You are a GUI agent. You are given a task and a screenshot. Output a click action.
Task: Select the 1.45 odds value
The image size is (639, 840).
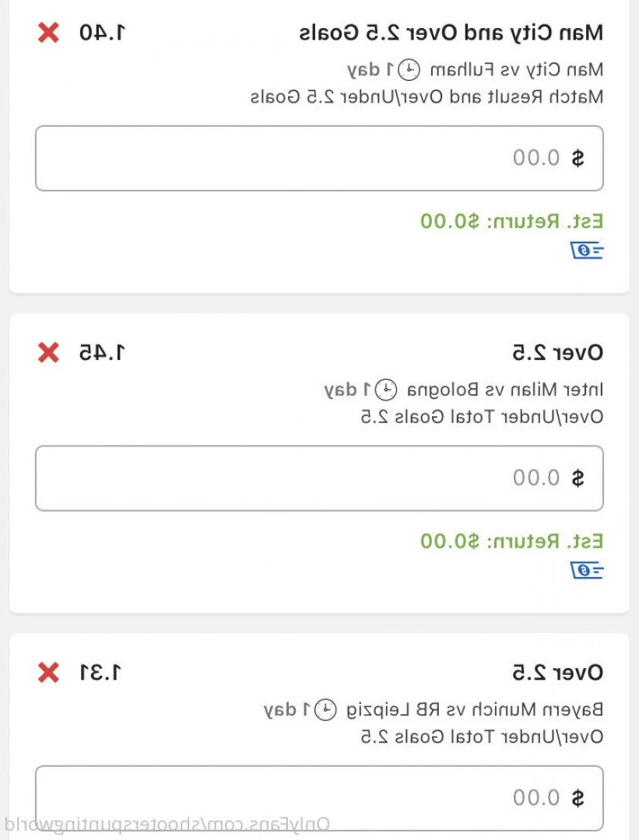point(102,353)
